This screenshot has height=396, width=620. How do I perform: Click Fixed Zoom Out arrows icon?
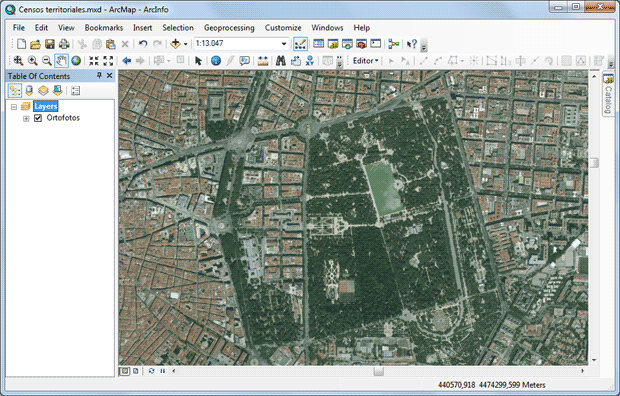[108, 61]
